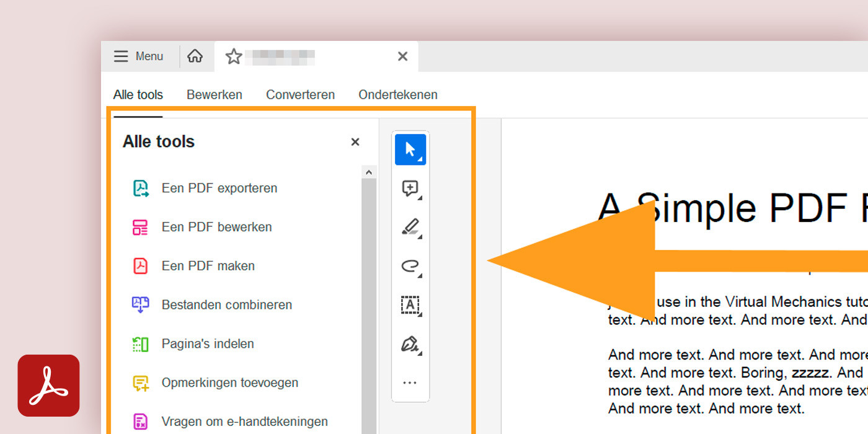Select Pagina's indelen label
This screenshot has height=434, width=868.
(x=208, y=344)
